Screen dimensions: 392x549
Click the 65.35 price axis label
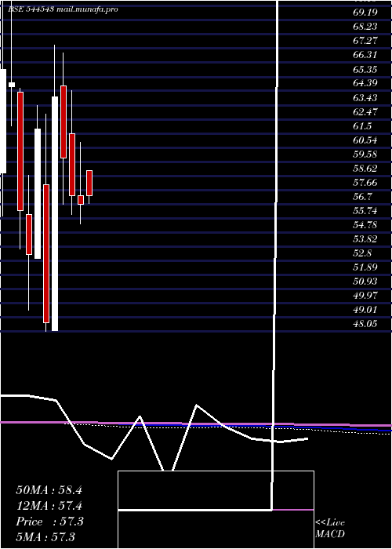[365, 69]
